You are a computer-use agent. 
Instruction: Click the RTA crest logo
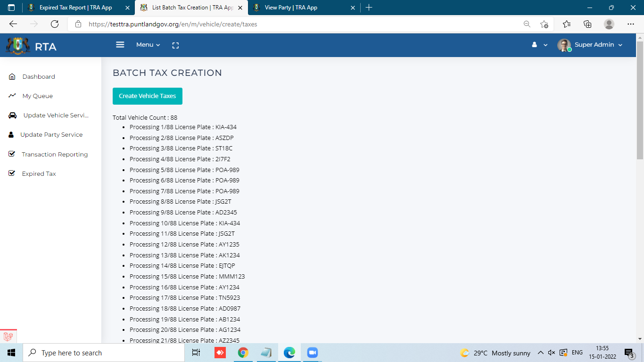(17, 46)
